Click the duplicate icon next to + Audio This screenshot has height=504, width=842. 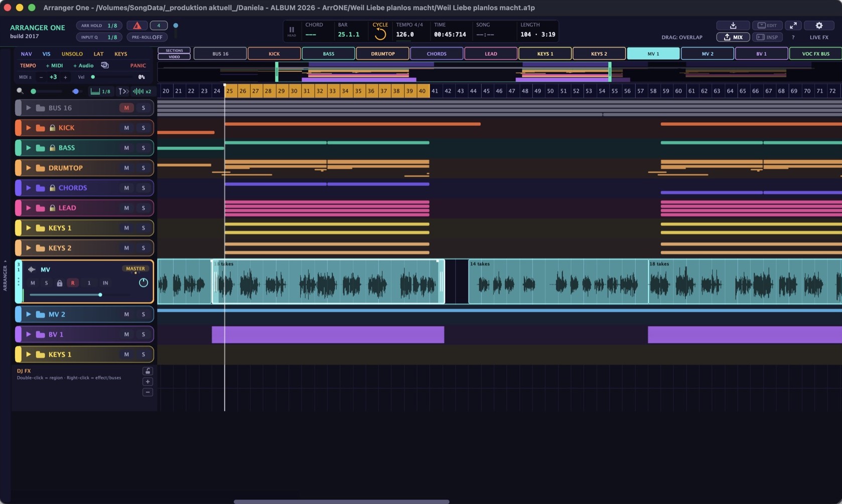click(105, 65)
